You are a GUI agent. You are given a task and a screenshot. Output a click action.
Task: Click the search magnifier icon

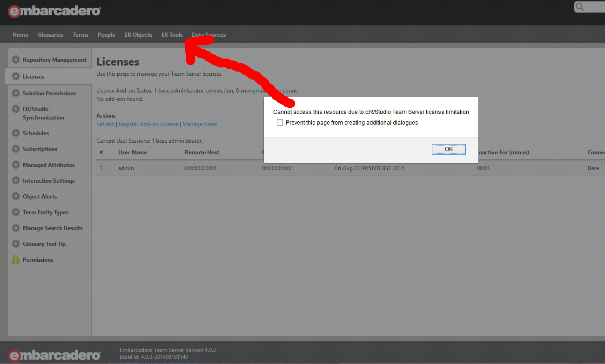coord(580,7)
